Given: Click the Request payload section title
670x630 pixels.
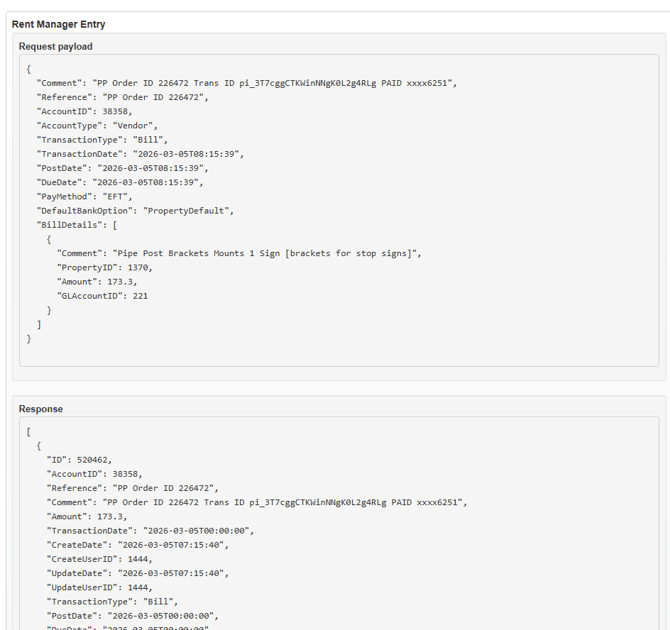Looking at the screenshot, I should [55, 47].
